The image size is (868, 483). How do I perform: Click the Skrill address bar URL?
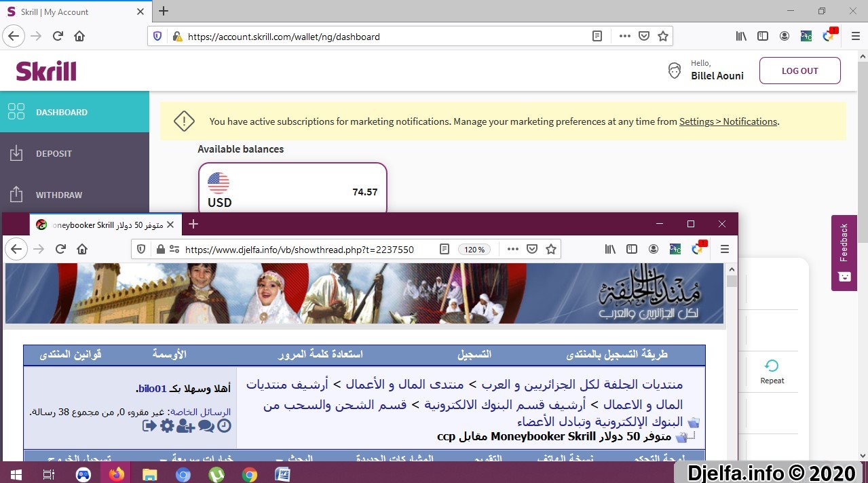point(284,37)
